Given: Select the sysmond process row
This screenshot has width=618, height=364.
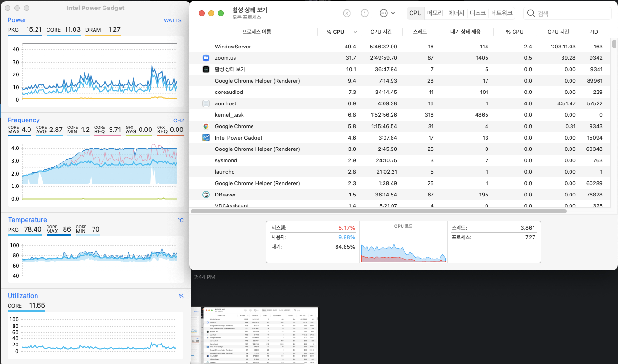Looking at the screenshot, I should tap(400, 161).
